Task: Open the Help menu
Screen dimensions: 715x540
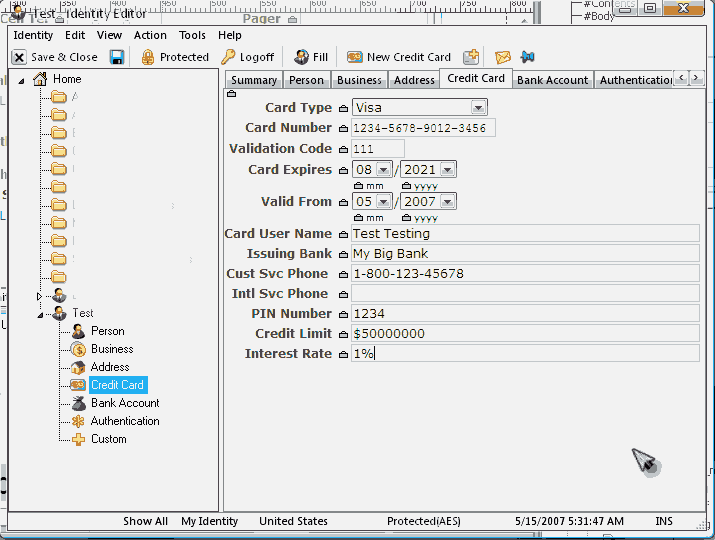Action: coord(229,35)
